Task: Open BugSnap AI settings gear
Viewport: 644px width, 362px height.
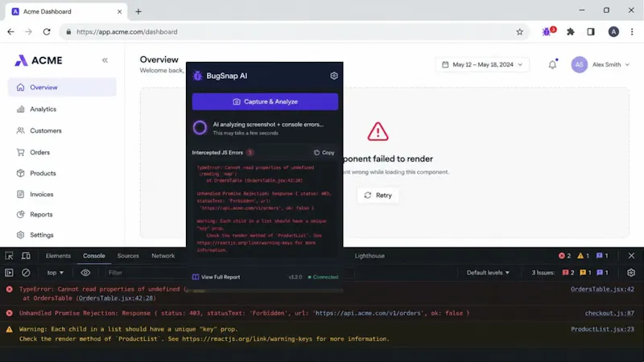Action: tap(334, 76)
